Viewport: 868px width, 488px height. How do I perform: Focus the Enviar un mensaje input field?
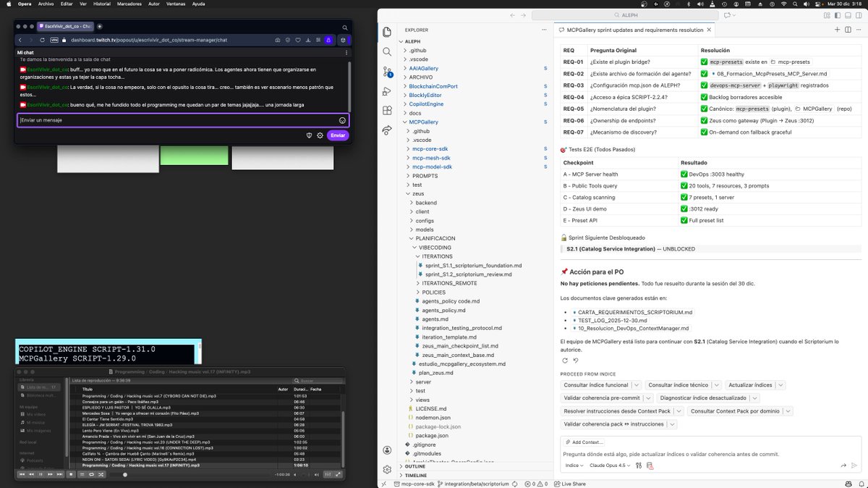pyautogui.click(x=177, y=120)
